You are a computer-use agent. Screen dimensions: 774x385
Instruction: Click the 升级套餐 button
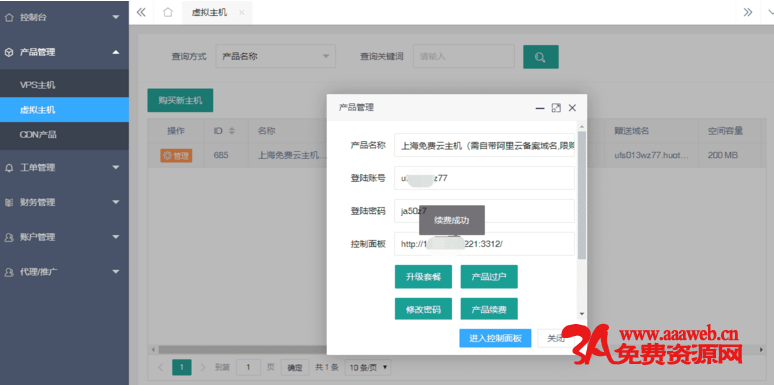coord(423,276)
